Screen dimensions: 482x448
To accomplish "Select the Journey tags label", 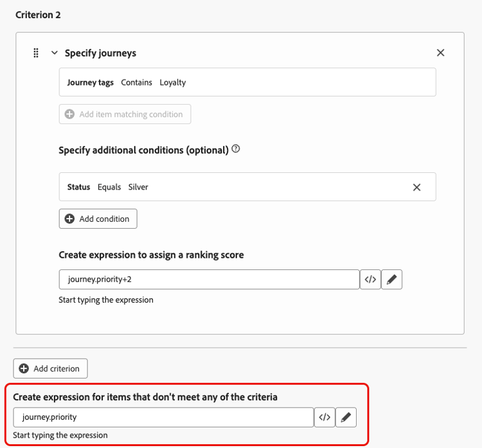I will point(91,82).
